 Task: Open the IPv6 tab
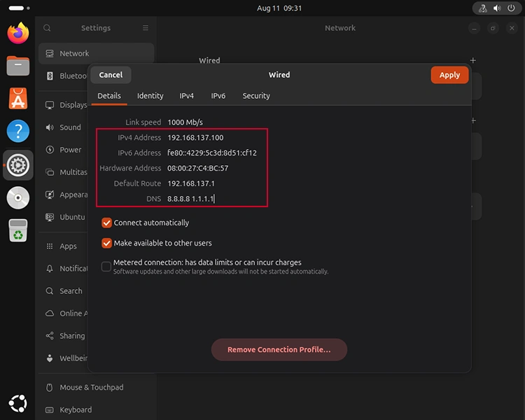[218, 96]
